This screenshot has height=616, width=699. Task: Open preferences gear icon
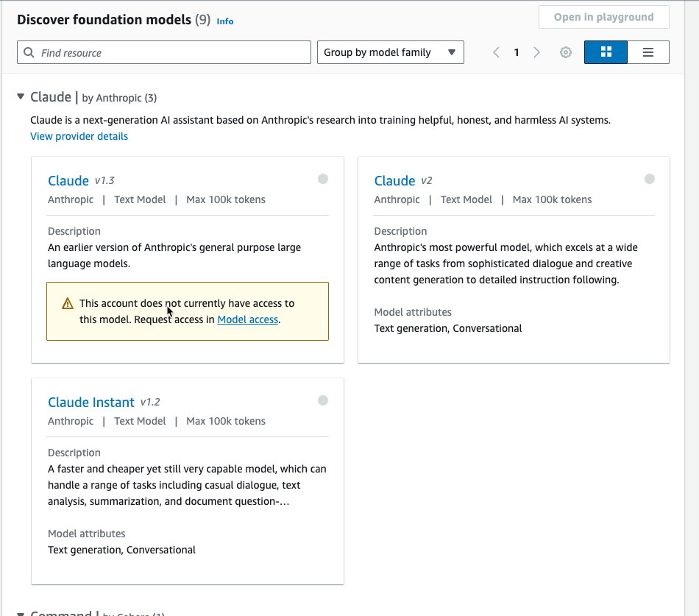[566, 52]
